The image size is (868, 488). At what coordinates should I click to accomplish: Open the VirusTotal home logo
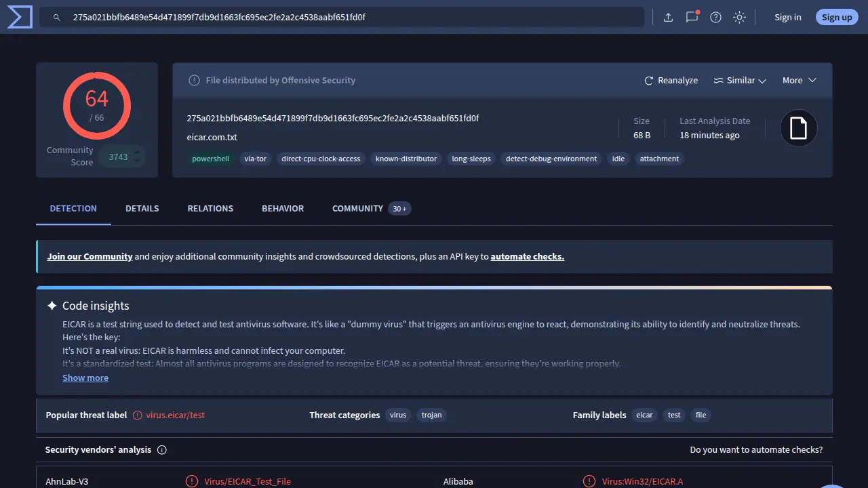(20, 17)
